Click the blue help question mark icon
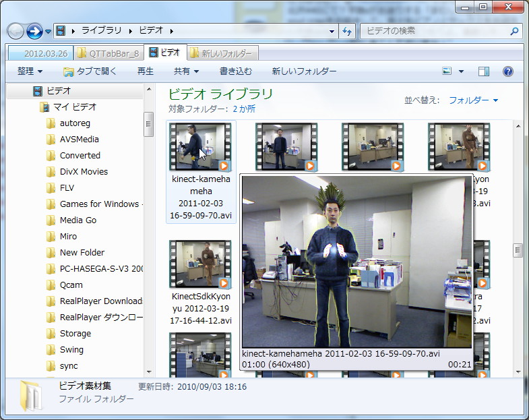Image resolution: width=529 pixels, height=420 pixels. (507, 71)
